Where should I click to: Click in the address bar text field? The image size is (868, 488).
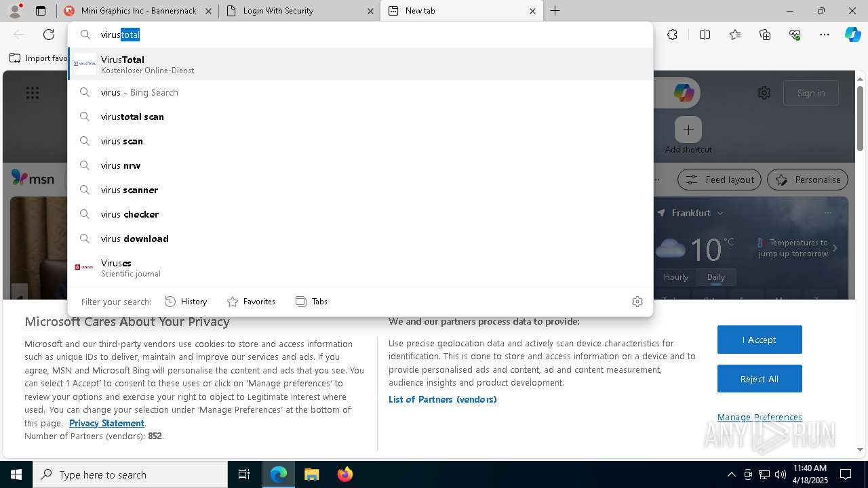tap(360, 35)
